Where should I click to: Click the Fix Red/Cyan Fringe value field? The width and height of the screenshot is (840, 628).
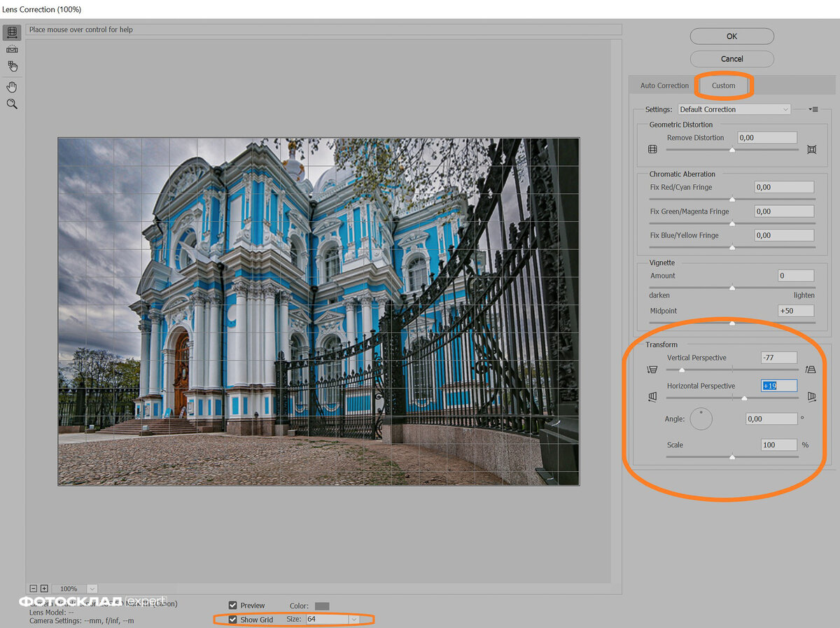click(x=784, y=187)
